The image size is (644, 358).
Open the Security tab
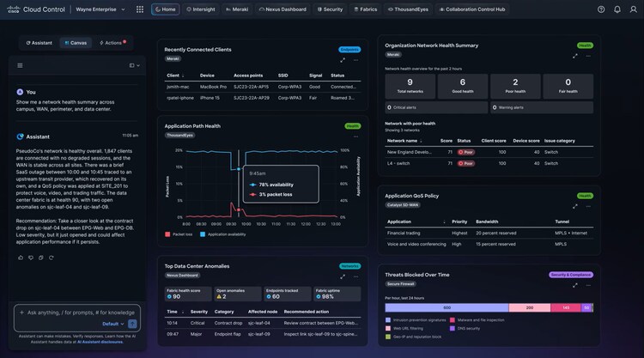[x=330, y=9]
